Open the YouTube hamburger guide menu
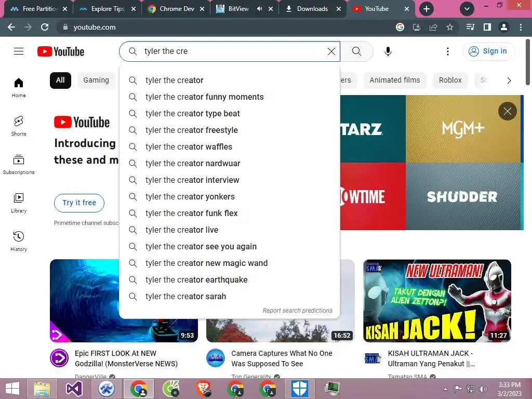Screen dimensions: 532x399 point(19,51)
